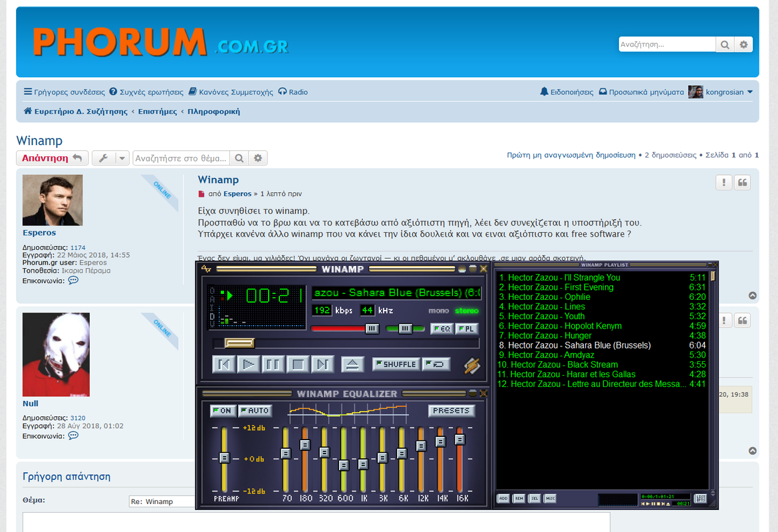Image resolution: width=778 pixels, height=532 pixels.
Task: Select playlist track Sahara Blue (Brussels)
Action: (602, 345)
